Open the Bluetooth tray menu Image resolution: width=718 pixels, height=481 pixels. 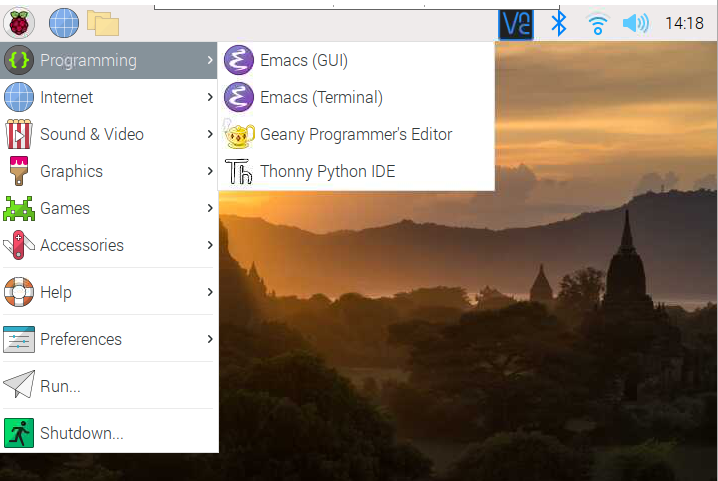pyautogui.click(x=558, y=23)
